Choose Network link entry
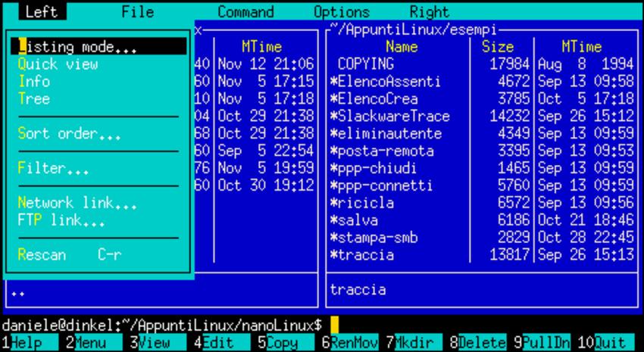Viewport: 644px width, 352px height. click(x=77, y=203)
